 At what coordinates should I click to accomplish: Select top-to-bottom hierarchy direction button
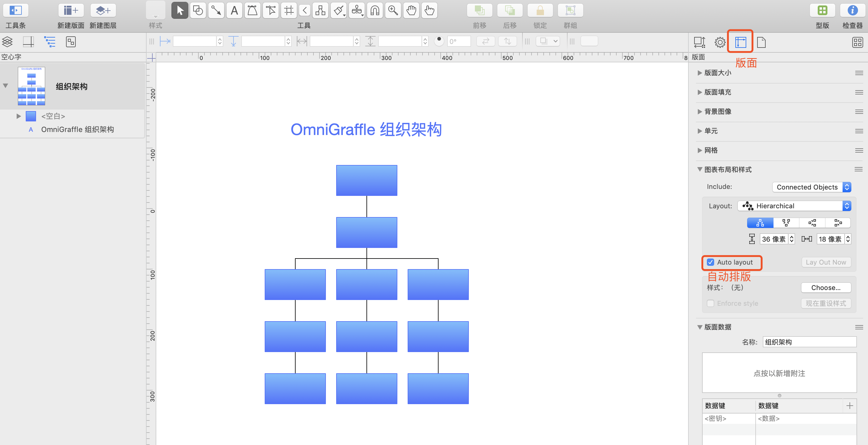[760, 223]
